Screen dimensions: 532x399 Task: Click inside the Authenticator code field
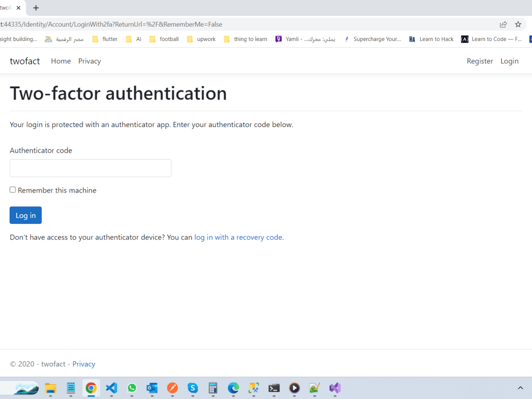pos(90,168)
